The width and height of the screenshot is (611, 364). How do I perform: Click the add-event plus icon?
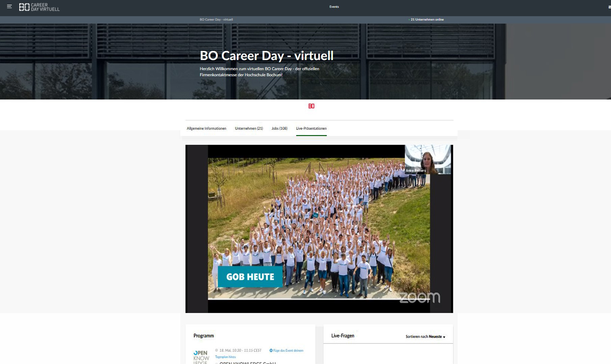[271, 351]
